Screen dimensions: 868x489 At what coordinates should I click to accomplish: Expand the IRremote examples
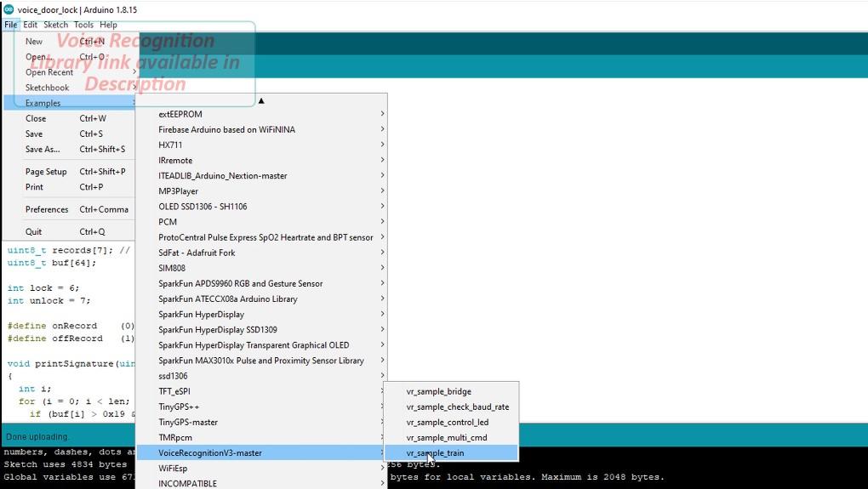point(261,161)
